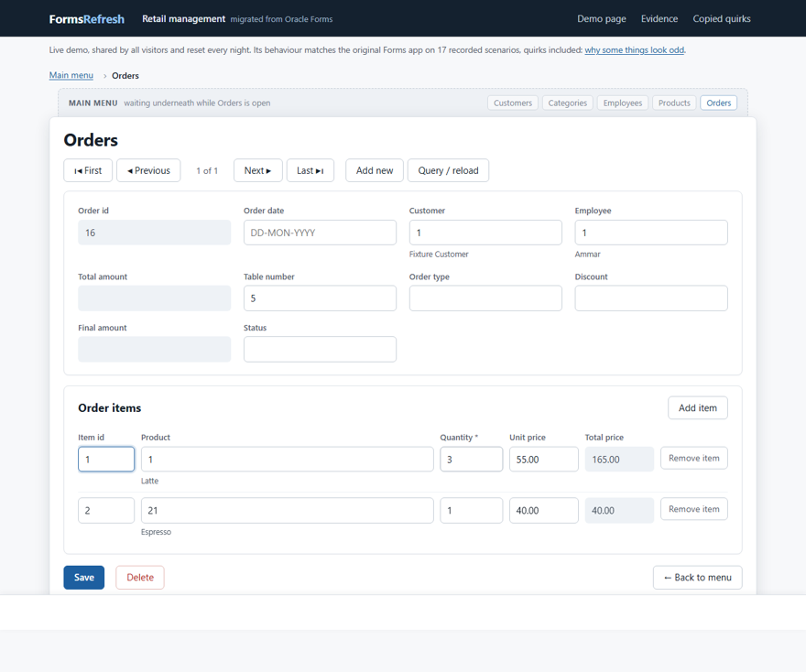
Task: Click Back to menu button
Action: coord(698,578)
